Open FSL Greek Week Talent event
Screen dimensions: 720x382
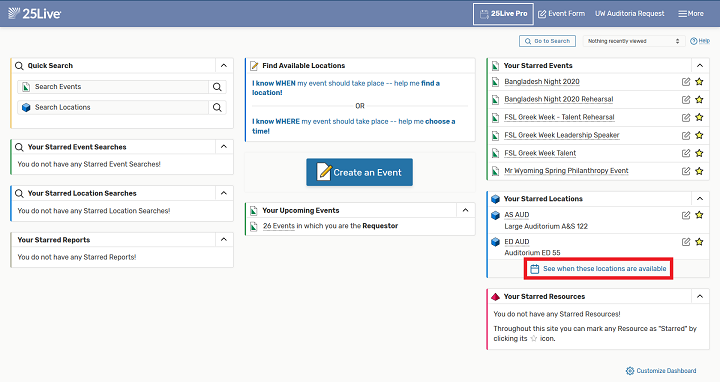click(x=540, y=153)
